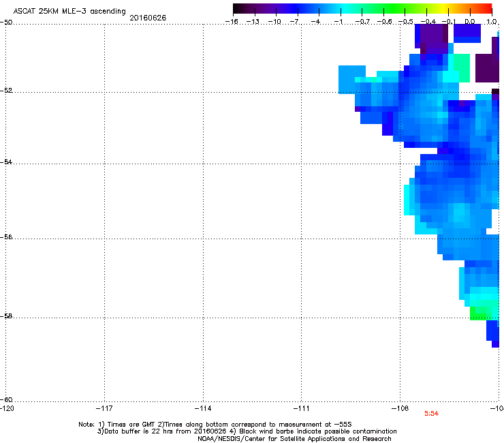Viewport: 504px width, 443px height.
Task: Click the longitude label -120
Action: click(7, 408)
